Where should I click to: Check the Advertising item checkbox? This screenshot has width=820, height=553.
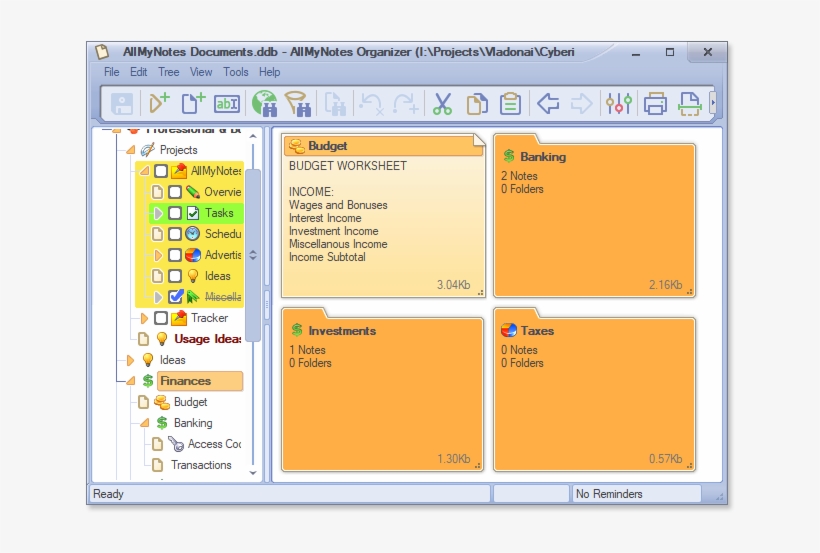click(175, 255)
